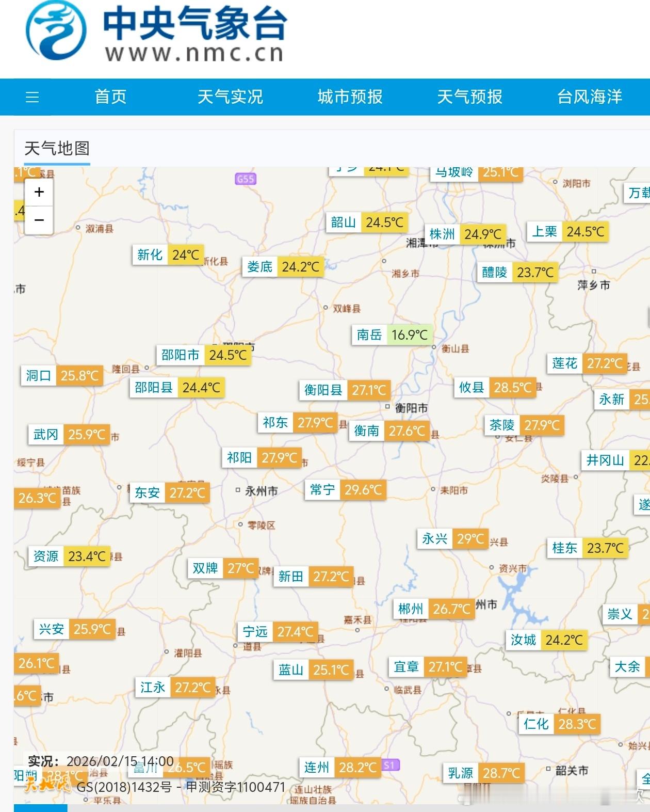Viewport: 650px width, 812px height.
Task: Click the 上栗 24.5℃ station label
Action: (x=567, y=232)
